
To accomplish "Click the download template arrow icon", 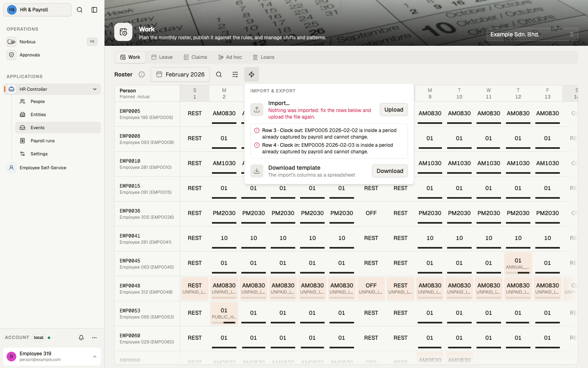I will [x=257, y=171].
